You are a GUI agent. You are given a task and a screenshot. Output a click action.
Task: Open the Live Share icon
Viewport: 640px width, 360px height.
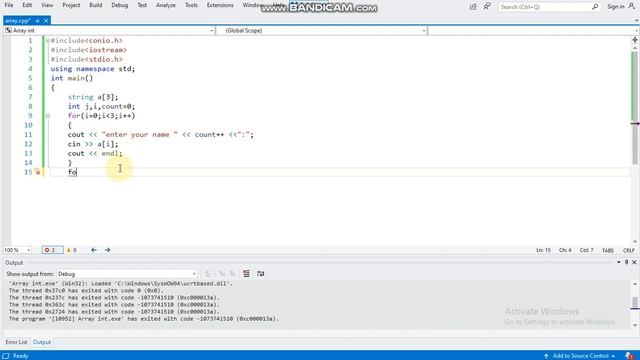pos(473,7)
